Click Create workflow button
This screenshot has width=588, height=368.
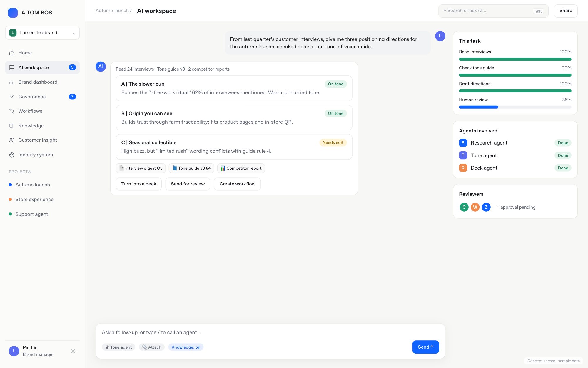coord(237,184)
